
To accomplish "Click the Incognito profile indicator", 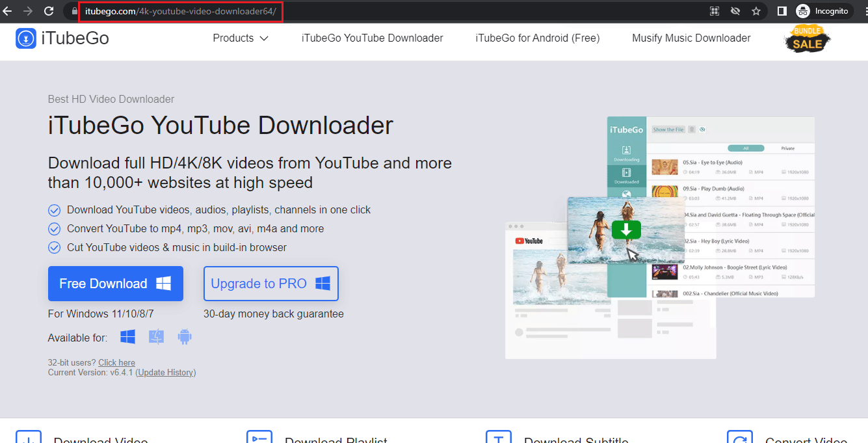I will coord(822,11).
